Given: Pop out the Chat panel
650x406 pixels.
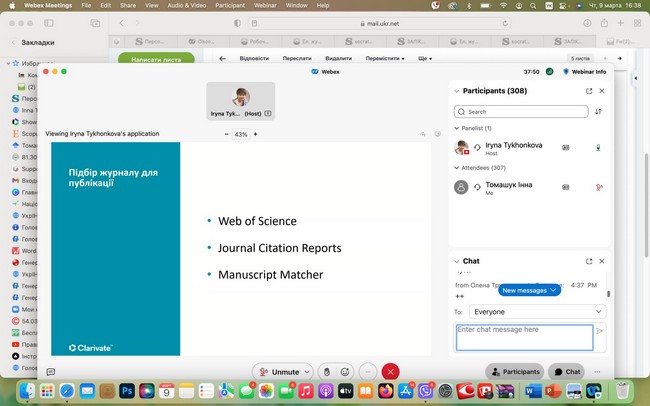Looking at the screenshot, I should pyautogui.click(x=589, y=261).
